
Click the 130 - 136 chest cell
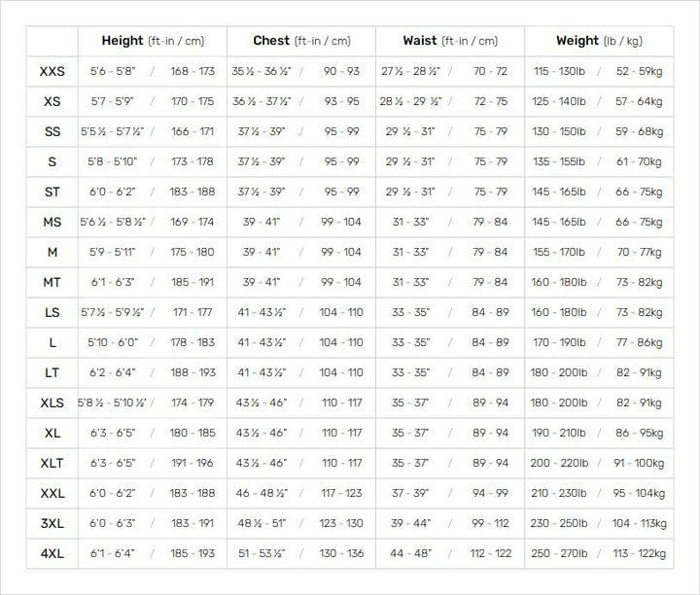tap(341, 553)
